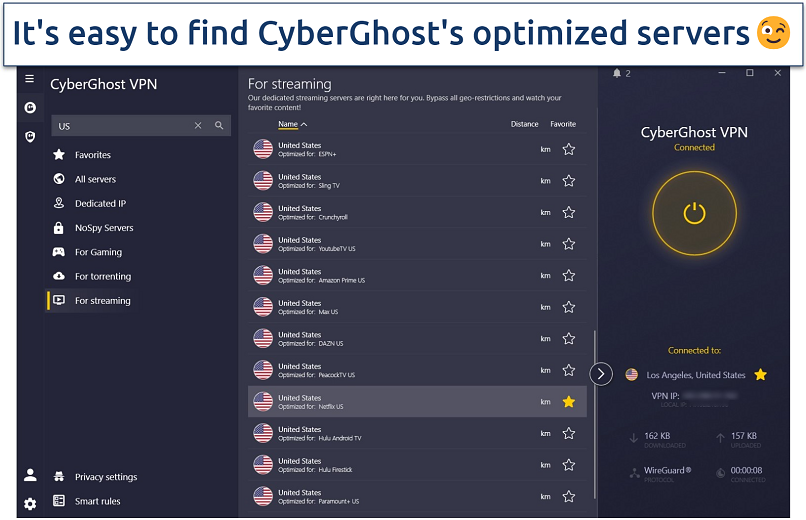Favorite the Crunchyroll optimized server
Viewport: 806px width, 520px height.
[569, 213]
